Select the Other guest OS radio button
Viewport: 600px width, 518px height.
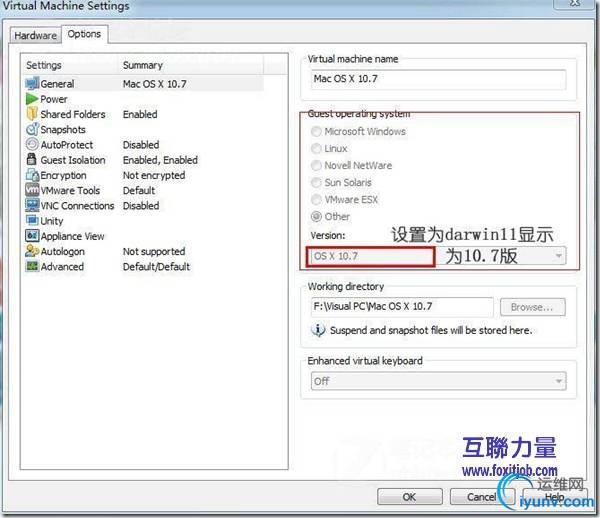click(x=316, y=217)
